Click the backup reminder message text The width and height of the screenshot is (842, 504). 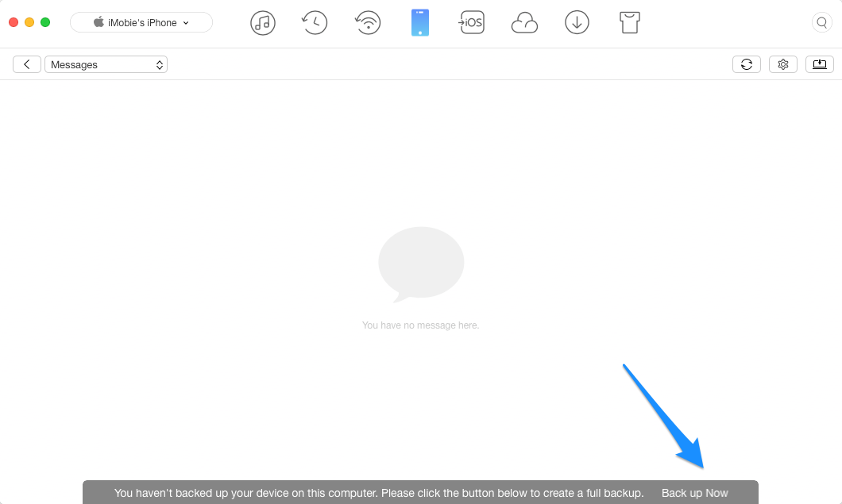click(379, 493)
